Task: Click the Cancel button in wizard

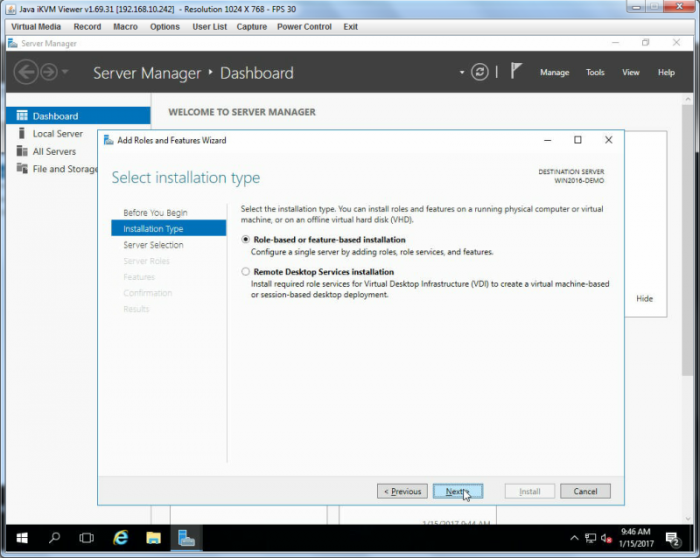Action: [585, 491]
